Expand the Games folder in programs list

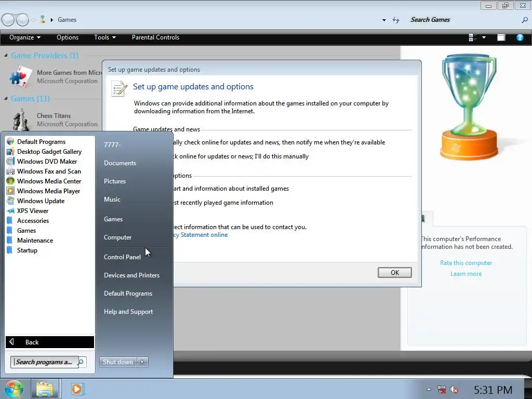click(26, 230)
